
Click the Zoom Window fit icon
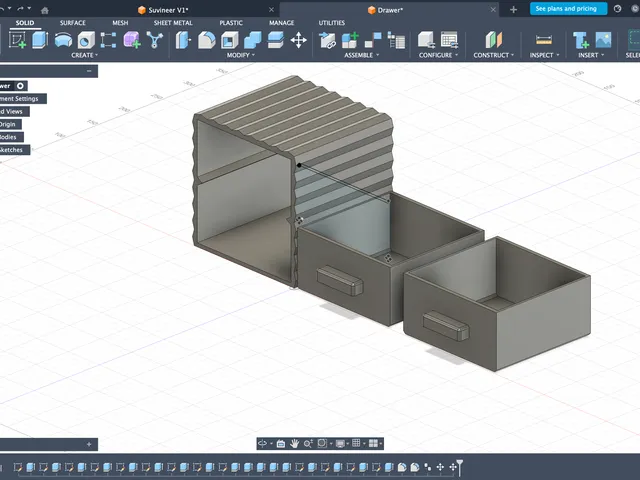pyautogui.click(x=322, y=443)
